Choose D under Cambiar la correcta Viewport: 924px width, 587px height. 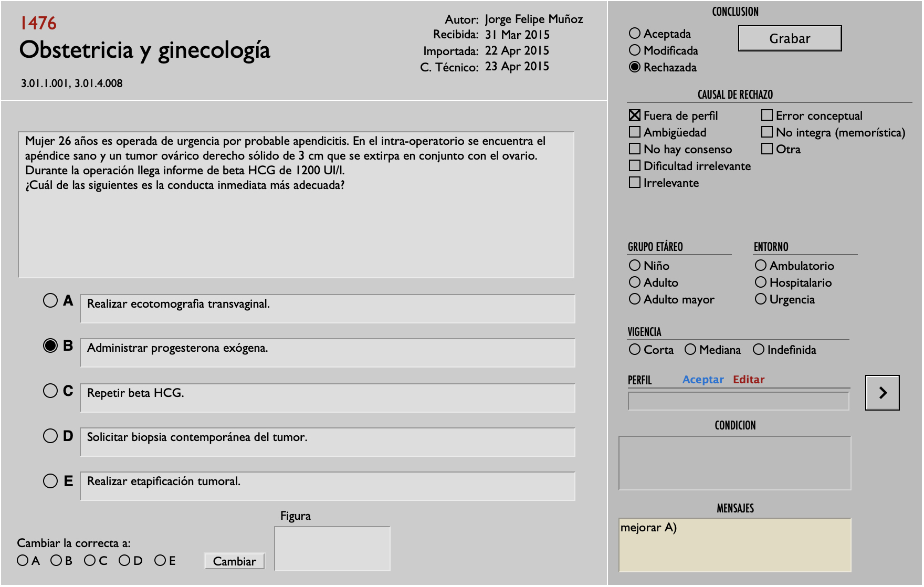pyautogui.click(x=124, y=561)
